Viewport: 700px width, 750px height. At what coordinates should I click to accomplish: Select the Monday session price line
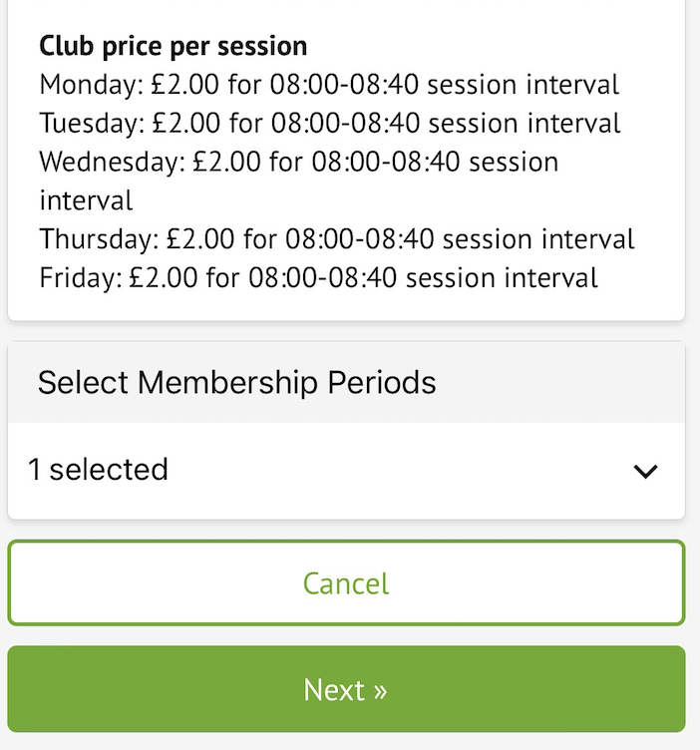coord(329,85)
